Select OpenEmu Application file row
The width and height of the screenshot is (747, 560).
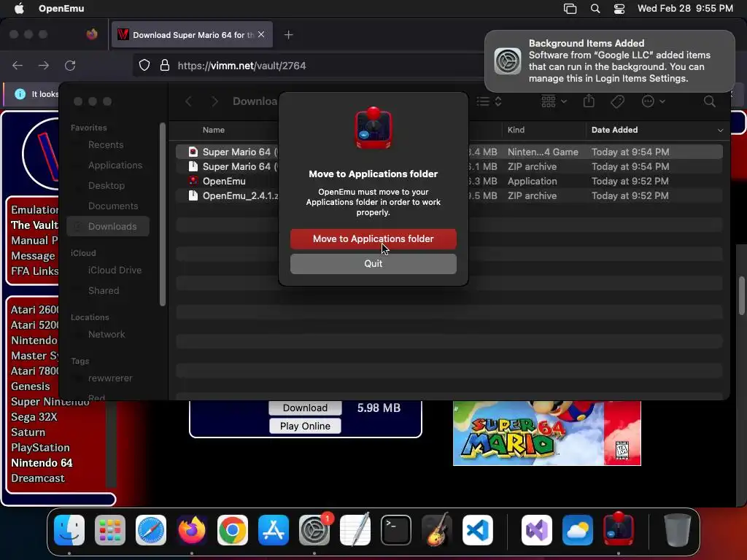pyautogui.click(x=449, y=181)
